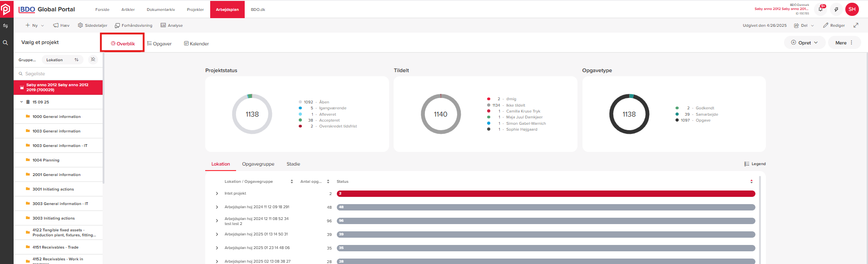Screen dimensions: 868x264
Task: Open the notifications bell
Action: 820,9
